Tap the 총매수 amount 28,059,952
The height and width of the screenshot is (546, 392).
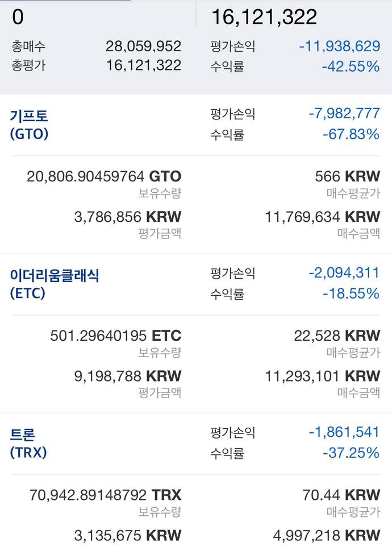[x=143, y=47]
